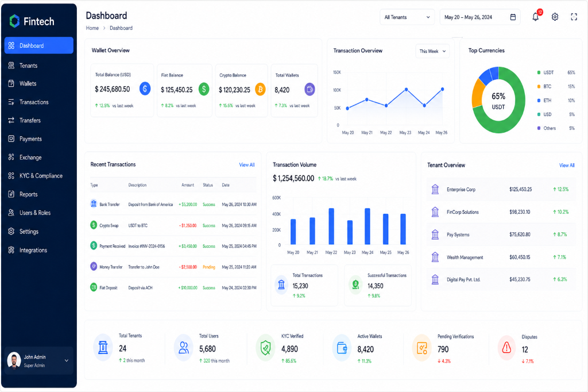Click the Total Transactions bank icon

281,285
